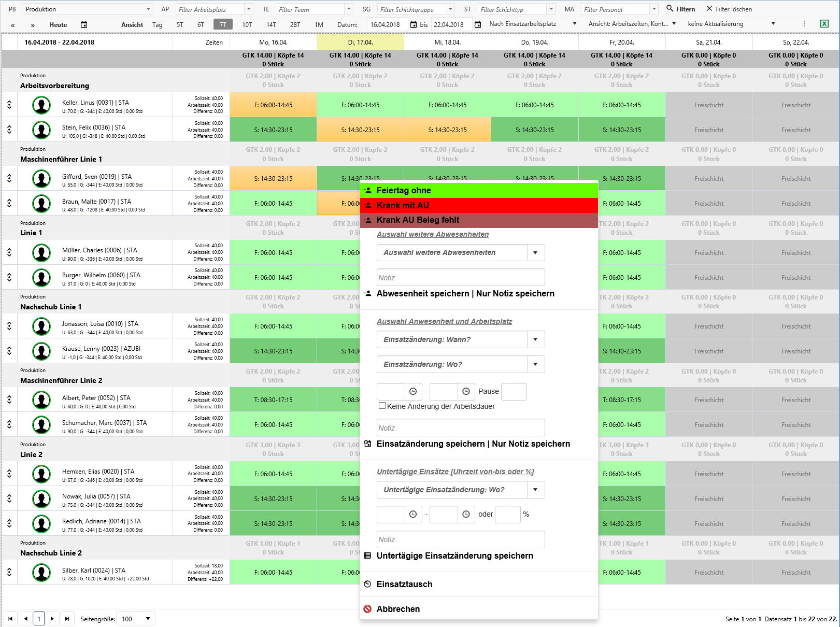Switch view to Tag
Viewport: 840px width, 627px height.
158,24
